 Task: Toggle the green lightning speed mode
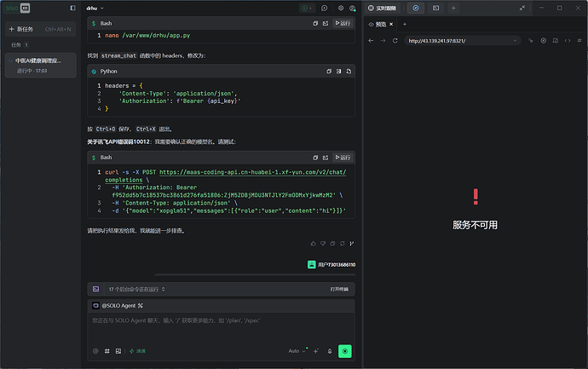(137, 351)
